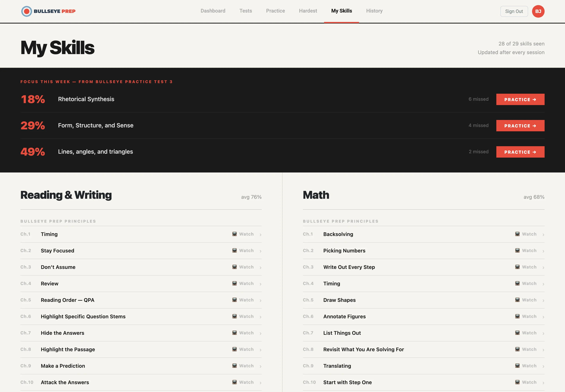Expand the Don't Assume chevron

260,268
